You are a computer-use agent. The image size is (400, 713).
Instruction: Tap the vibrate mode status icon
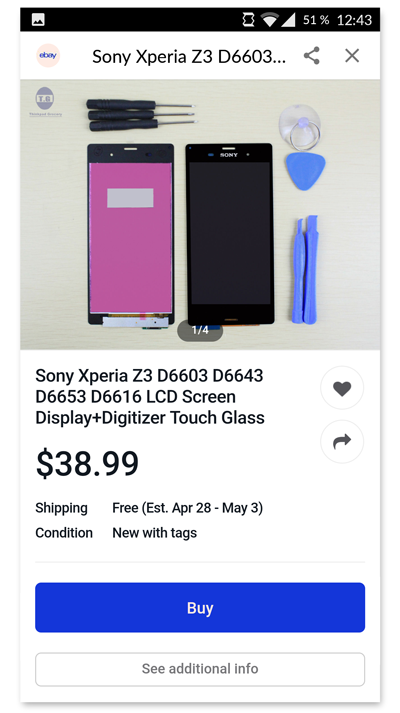[x=248, y=20]
